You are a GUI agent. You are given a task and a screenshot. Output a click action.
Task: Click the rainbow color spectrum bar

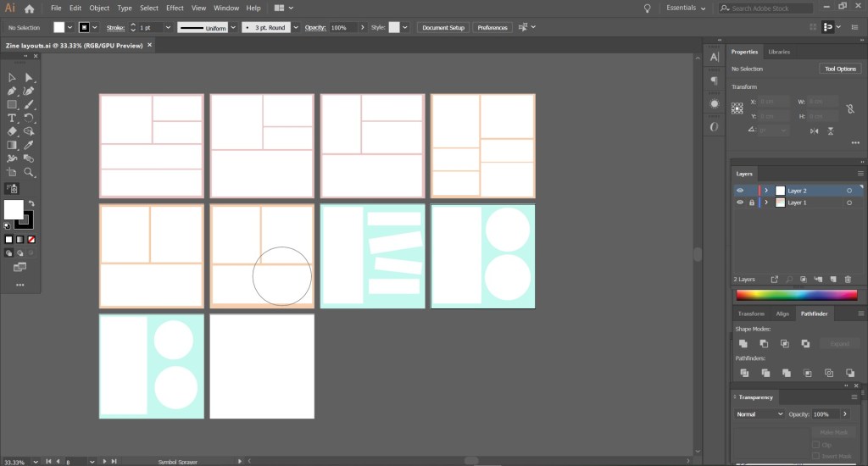coord(796,295)
